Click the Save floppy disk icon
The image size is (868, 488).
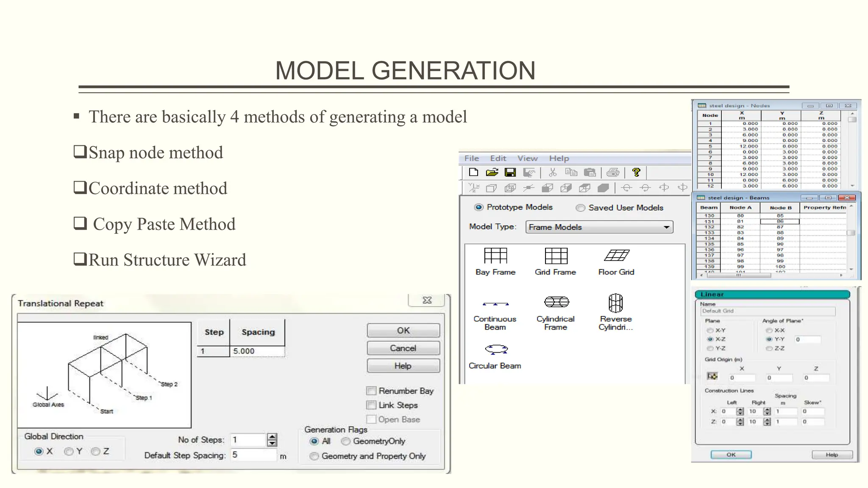coord(510,172)
